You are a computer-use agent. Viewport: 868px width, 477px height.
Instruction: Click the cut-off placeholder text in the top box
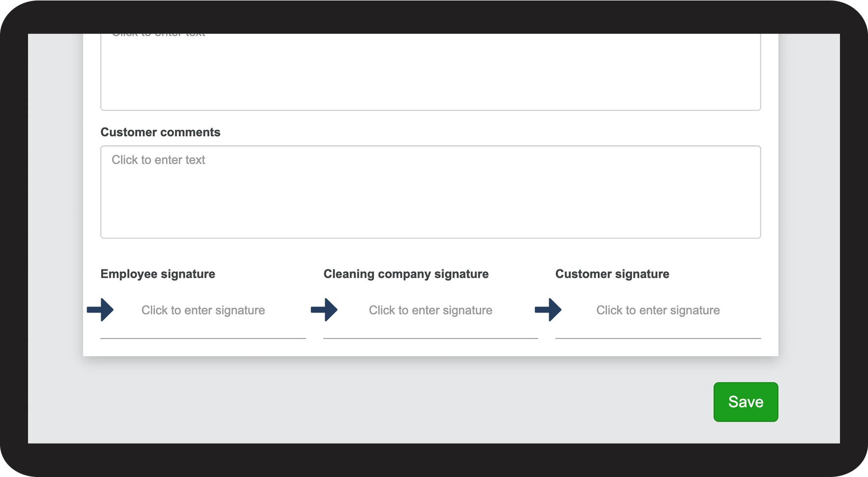(158, 35)
